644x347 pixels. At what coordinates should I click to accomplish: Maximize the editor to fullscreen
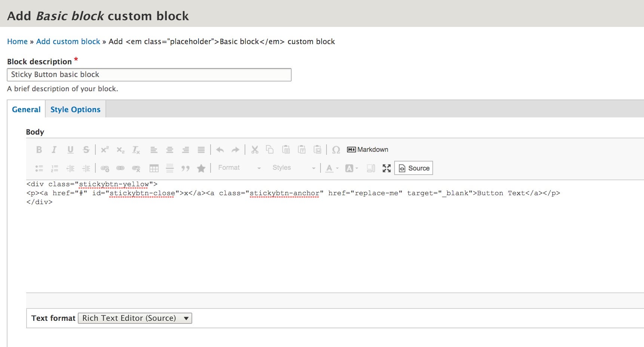pos(387,168)
